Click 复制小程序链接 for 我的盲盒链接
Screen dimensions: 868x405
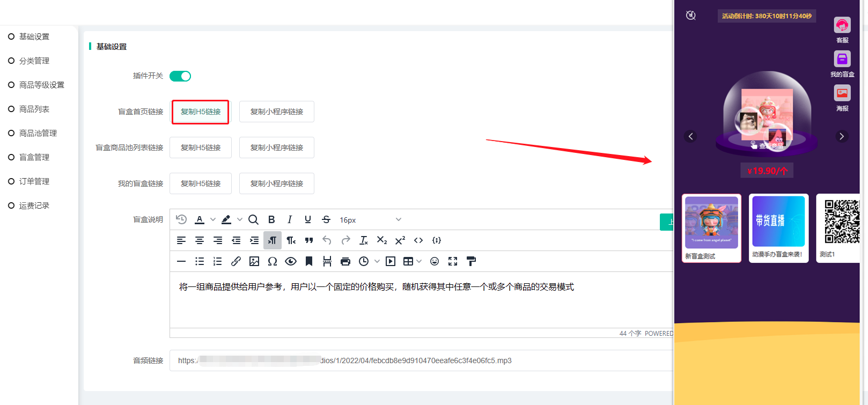(277, 183)
